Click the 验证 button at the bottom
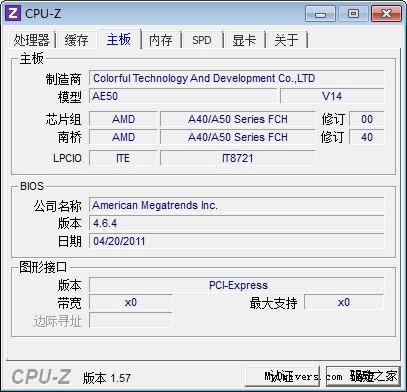Screen dimensions: 407x392 click(282, 376)
